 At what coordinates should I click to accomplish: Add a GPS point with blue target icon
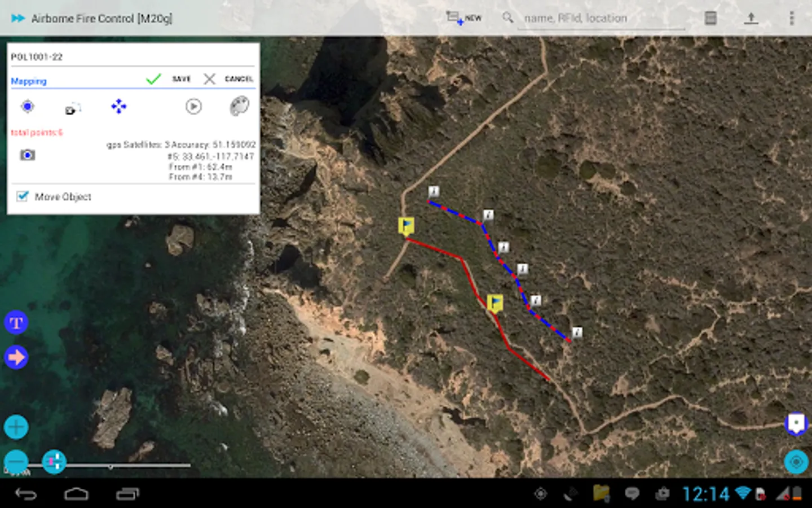click(x=27, y=106)
